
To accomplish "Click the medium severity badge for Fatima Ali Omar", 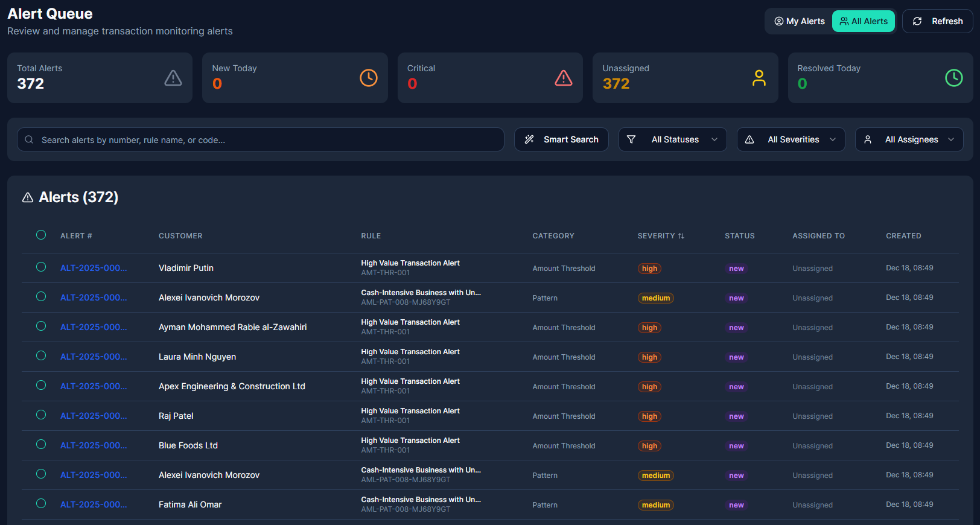I will click(x=655, y=505).
